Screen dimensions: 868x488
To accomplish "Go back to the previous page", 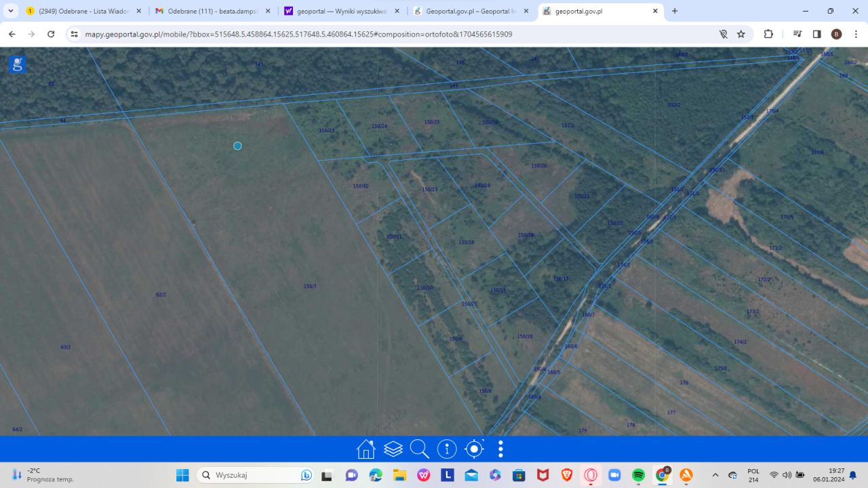I will click(x=12, y=34).
